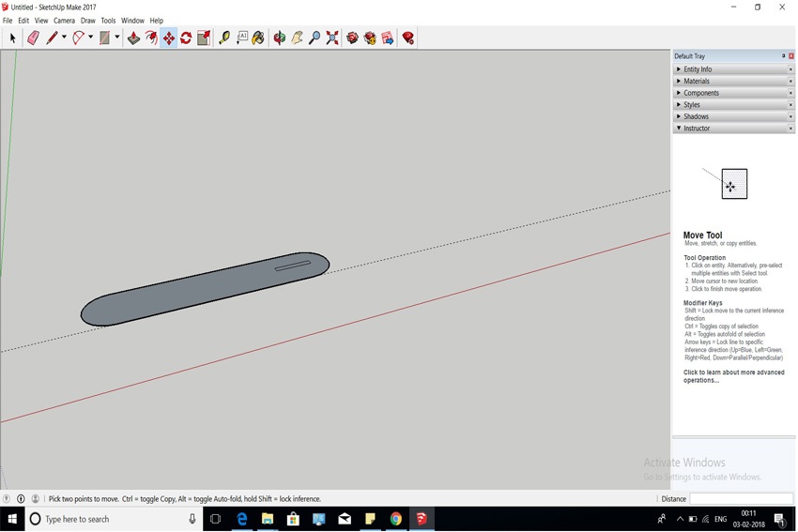Image resolution: width=798 pixels, height=532 pixels.
Task: Select the Rectangle shape tool
Action: click(104, 38)
